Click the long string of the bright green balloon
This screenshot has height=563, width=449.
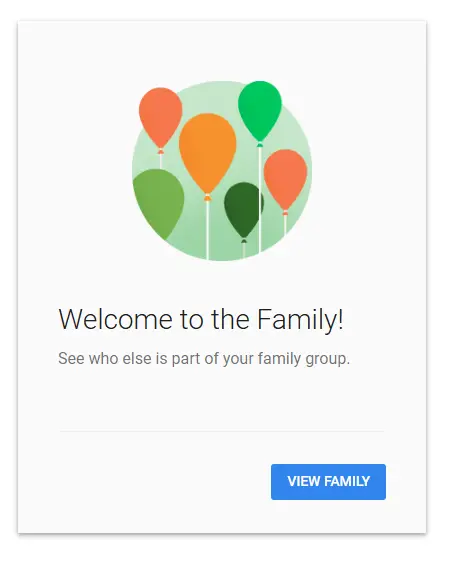260,199
